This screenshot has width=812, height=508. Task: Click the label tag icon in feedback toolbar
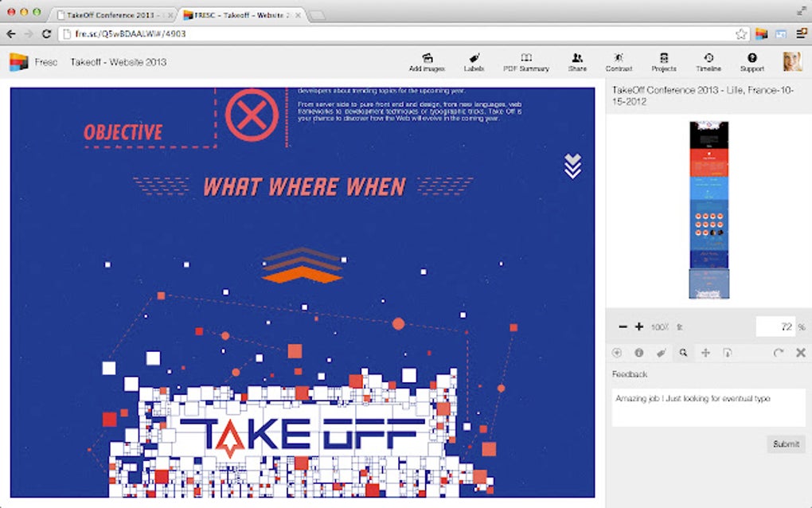662,353
